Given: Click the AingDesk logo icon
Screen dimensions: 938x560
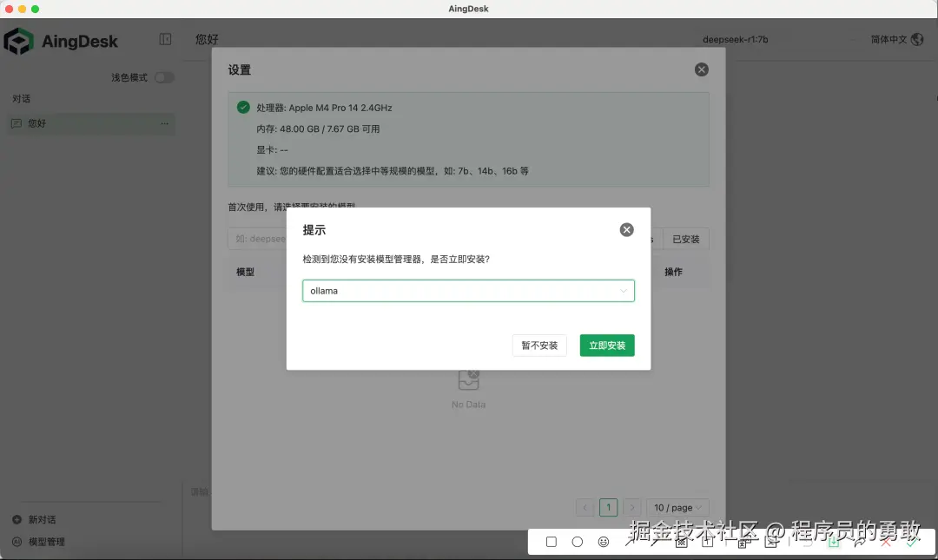Looking at the screenshot, I should [x=18, y=42].
